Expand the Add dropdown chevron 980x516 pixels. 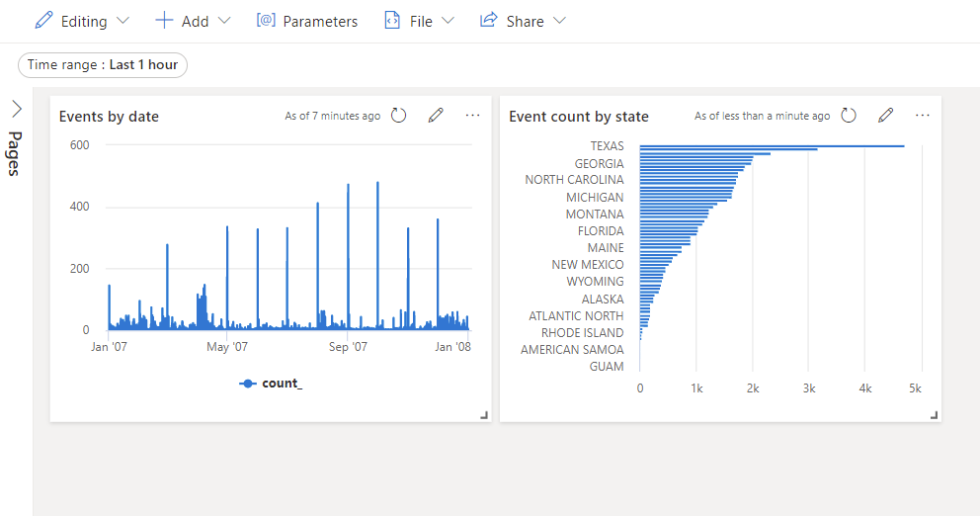pyautogui.click(x=224, y=21)
